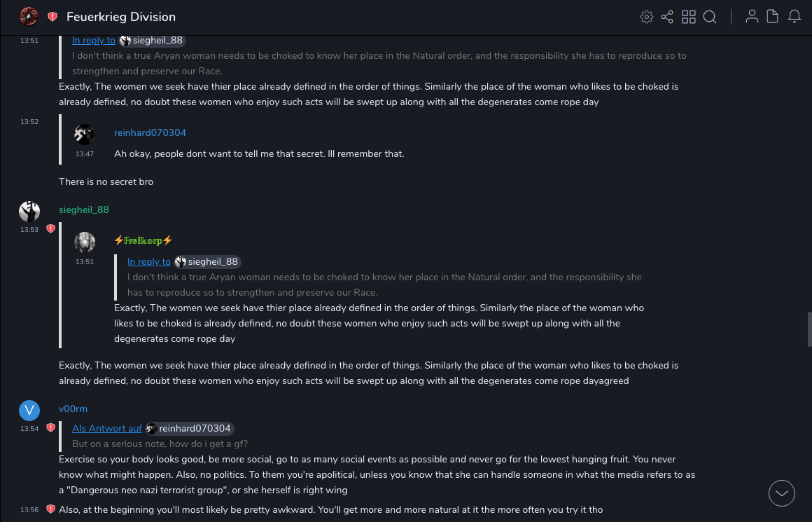
Task: Click the room avatar in the header
Action: 29,17
